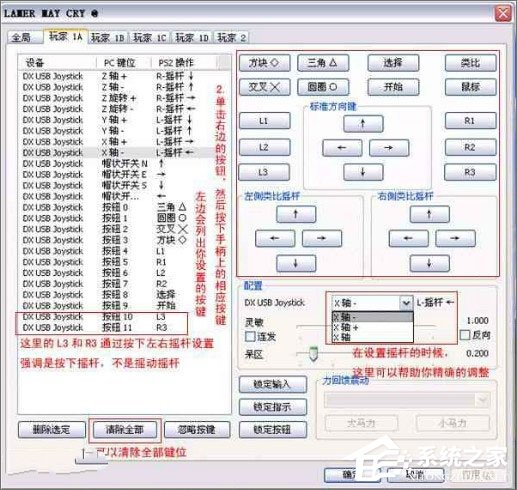Select row '按钮 11' mapped to R3
The height and width of the screenshot is (490, 517).
tap(124, 328)
